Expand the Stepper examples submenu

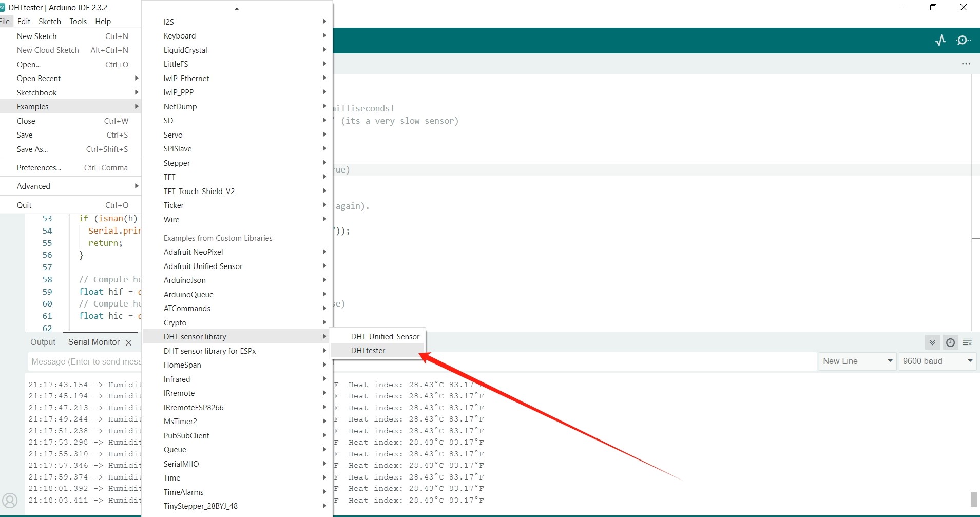[237, 163]
